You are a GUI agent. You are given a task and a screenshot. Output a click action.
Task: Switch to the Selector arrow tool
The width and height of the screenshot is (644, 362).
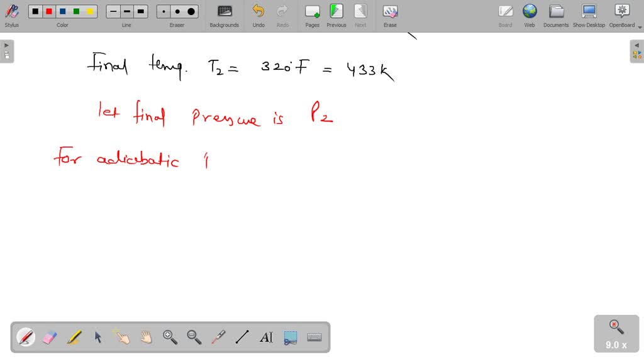97,337
